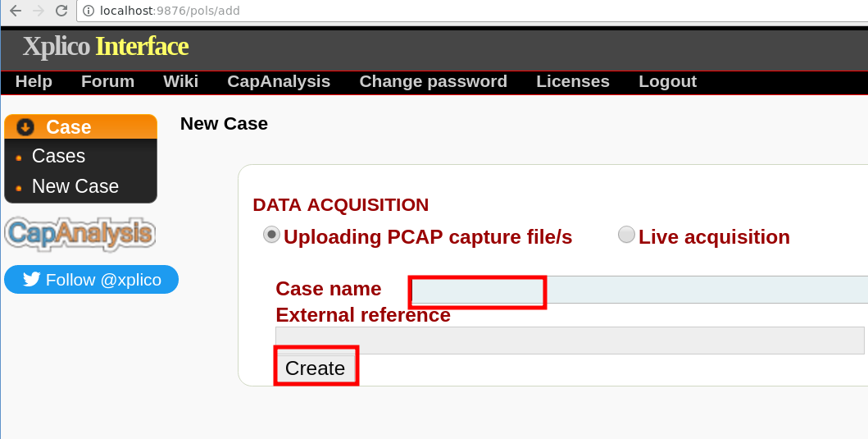The height and width of the screenshot is (439, 868).
Task: Open the Help menu item
Action: (34, 81)
